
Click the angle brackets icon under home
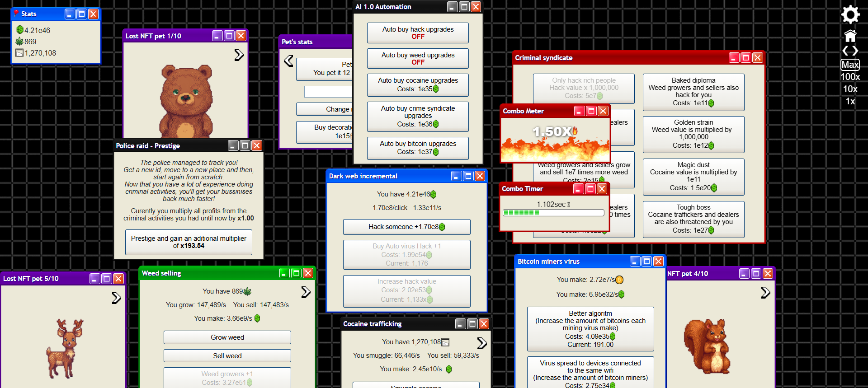click(850, 51)
